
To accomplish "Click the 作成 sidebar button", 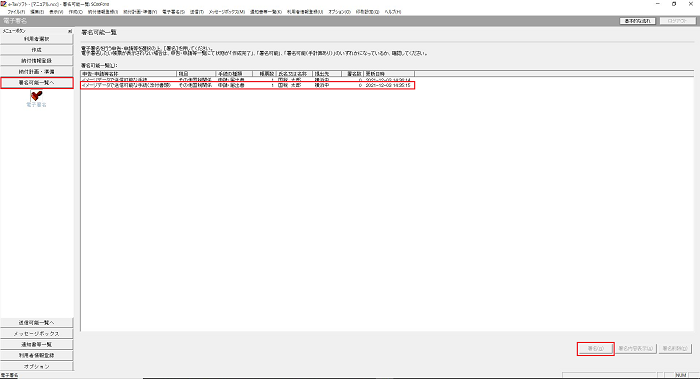I will [37, 50].
